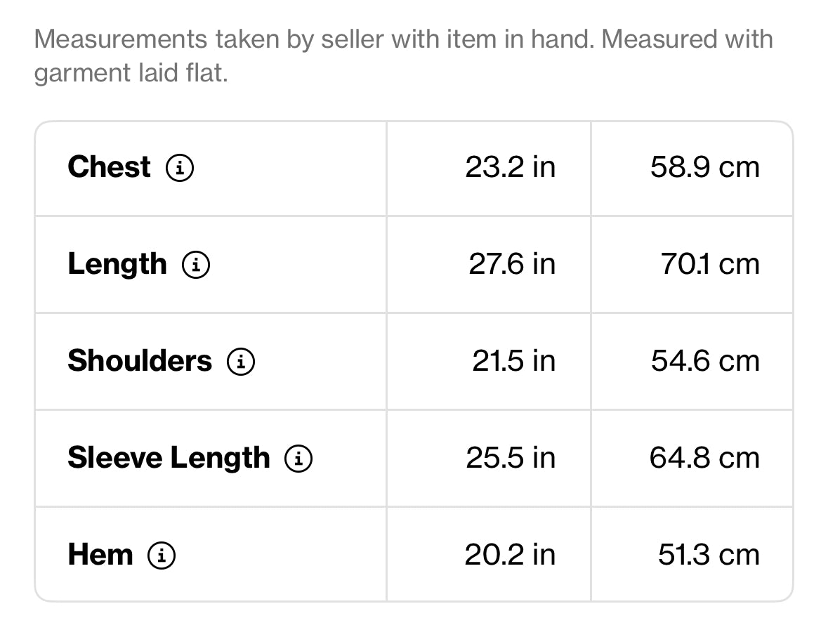Click the Sleeve Length info icon
The width and height of the screenshot is (828, 644).
point(298,458)
